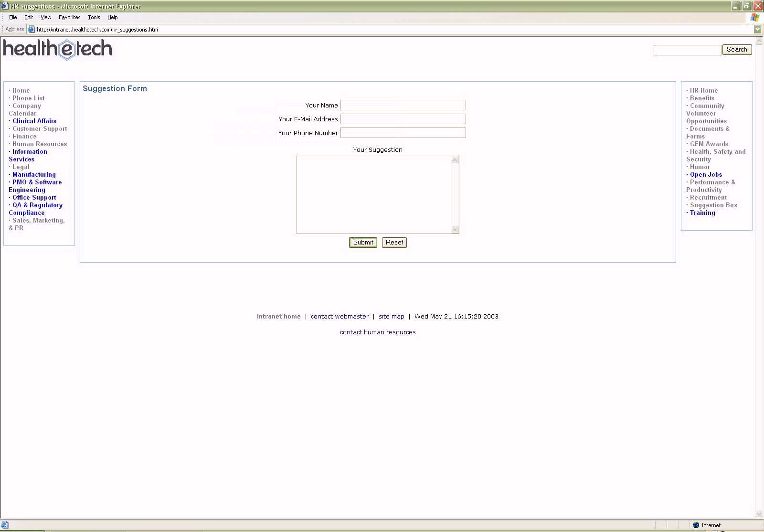Open the Favorites menu
The width and height of the screenshot is (764, 532).
pyautogui.click(x=69, y=17)
